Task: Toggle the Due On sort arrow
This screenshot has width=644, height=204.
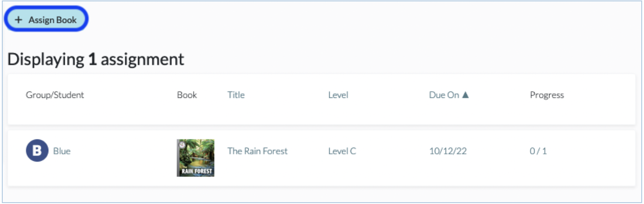Action: 465,95
